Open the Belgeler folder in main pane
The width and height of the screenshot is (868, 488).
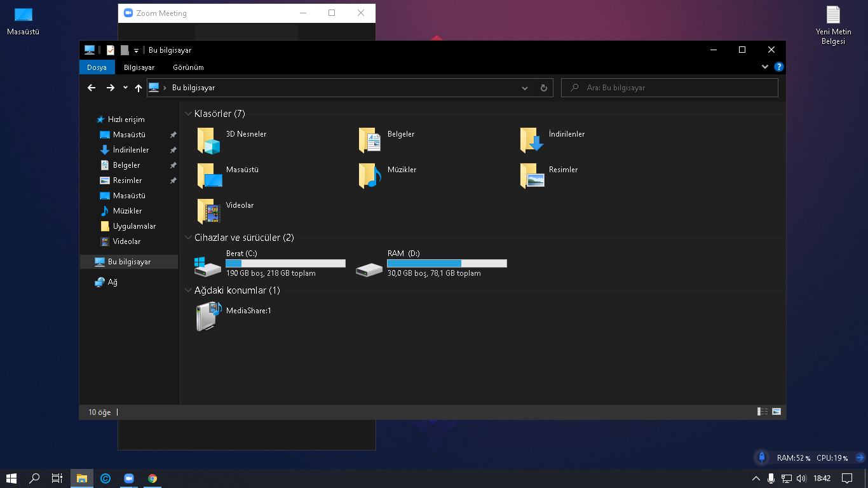[388, 140]
